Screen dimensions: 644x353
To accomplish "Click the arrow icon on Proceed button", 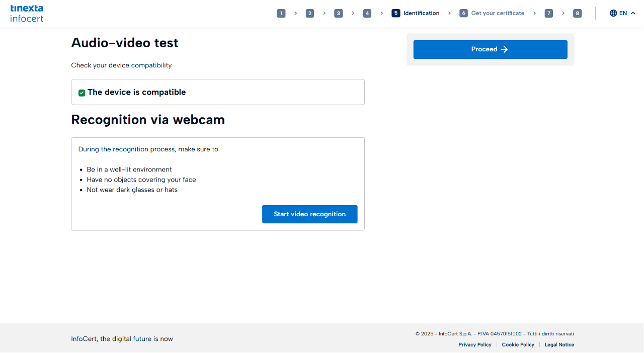I will click(x=505, y=49).
